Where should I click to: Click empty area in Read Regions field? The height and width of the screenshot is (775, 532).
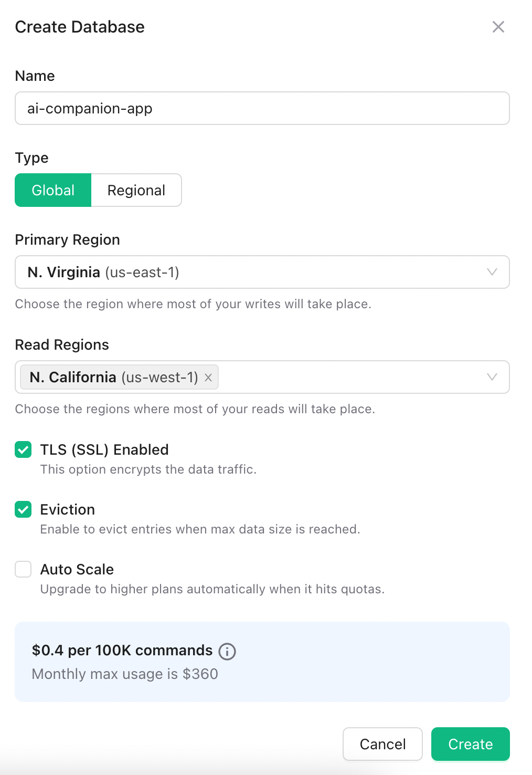[x=346, y=378]
